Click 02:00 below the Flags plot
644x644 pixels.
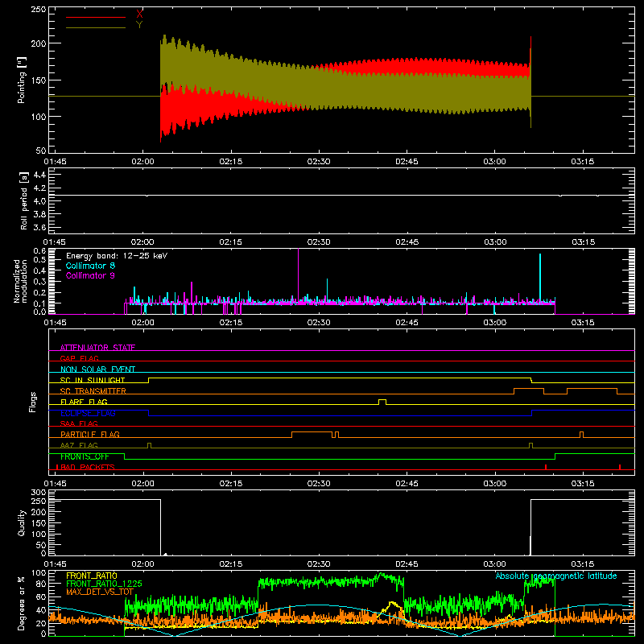pyautogui.click(x=143, y=484)
